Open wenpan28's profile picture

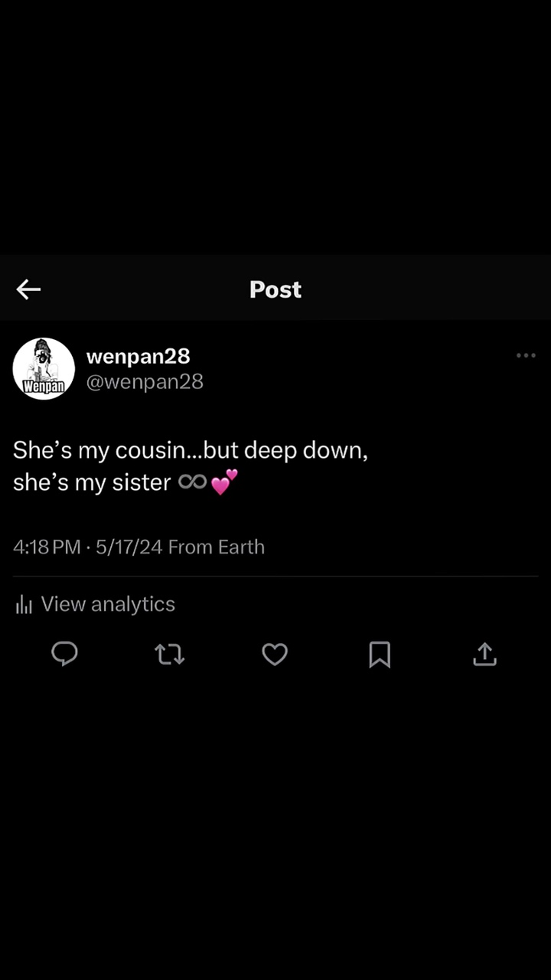(x=44, y=369)
